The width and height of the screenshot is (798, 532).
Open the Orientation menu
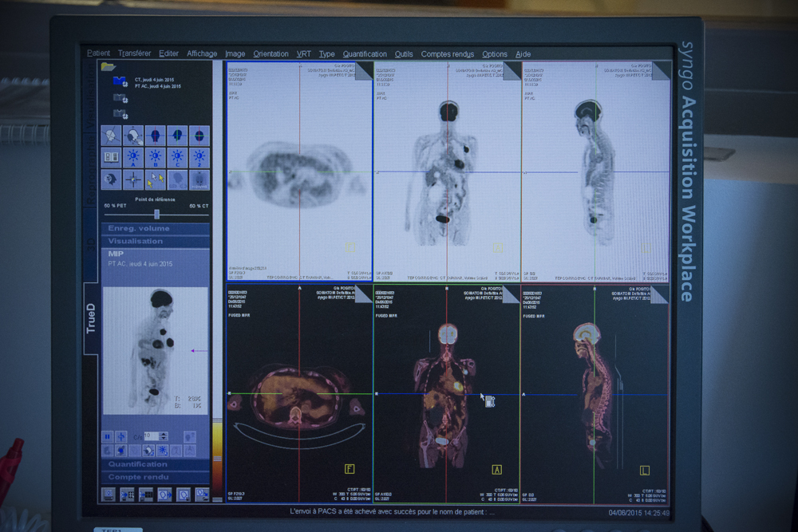[271, 54]
